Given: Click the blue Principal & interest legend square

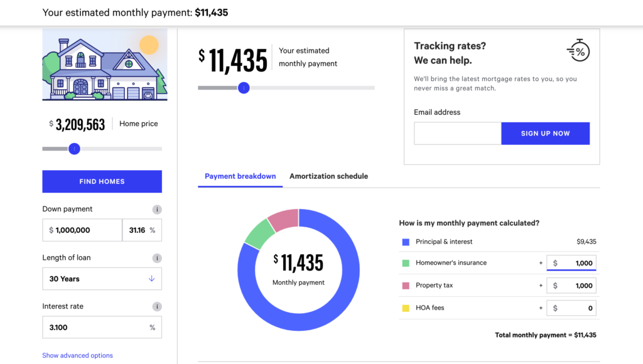Looking at the screenshot, I should (405, 242).
